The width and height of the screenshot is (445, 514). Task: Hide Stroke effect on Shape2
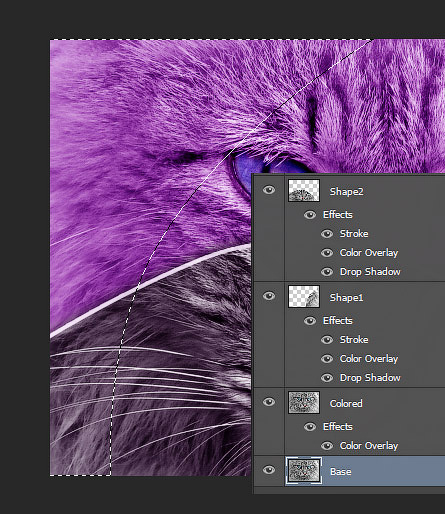pos(327,234)
